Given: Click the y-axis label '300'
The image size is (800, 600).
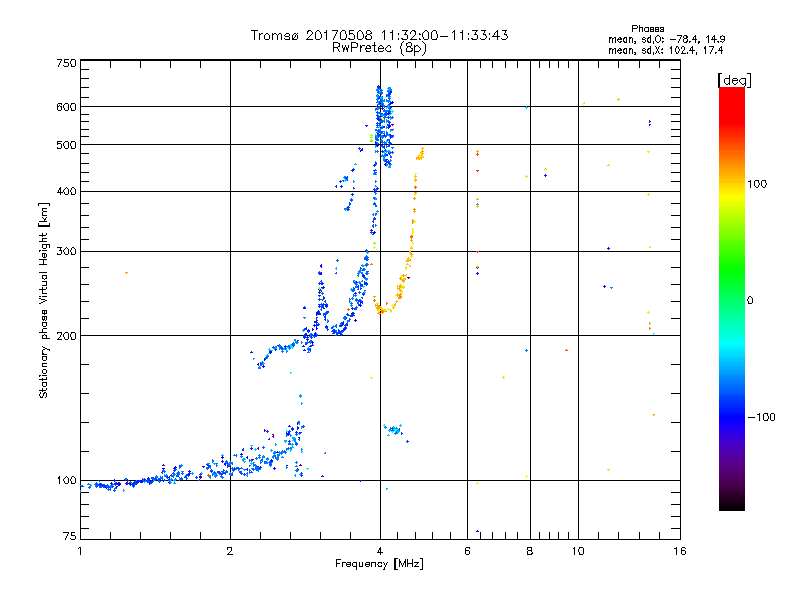Looking at the screenshot, I should tap(66, 251).
